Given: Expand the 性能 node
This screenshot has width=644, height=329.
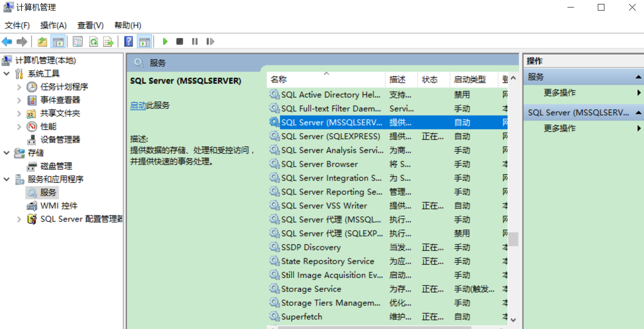Looking at the screenshot, I should (x=19, y=126).
